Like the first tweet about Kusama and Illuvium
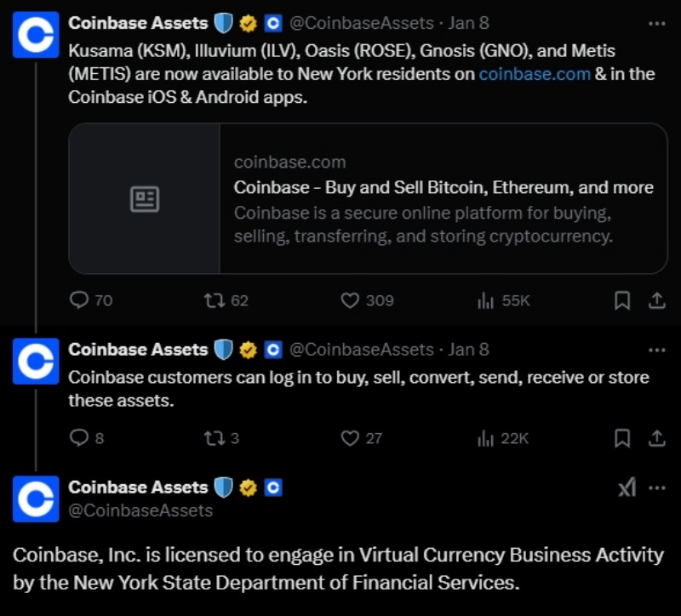This screenshot has width=681, height=616. (x=351, y=300)
